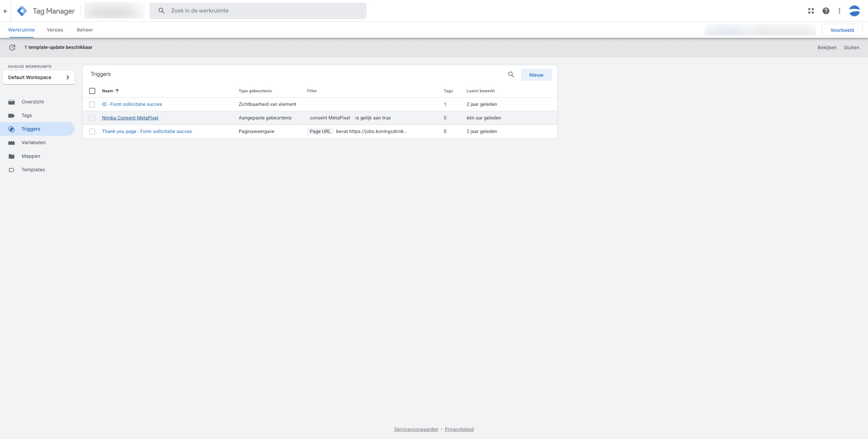Click the back arrow in the header

(x=5, y=11)
